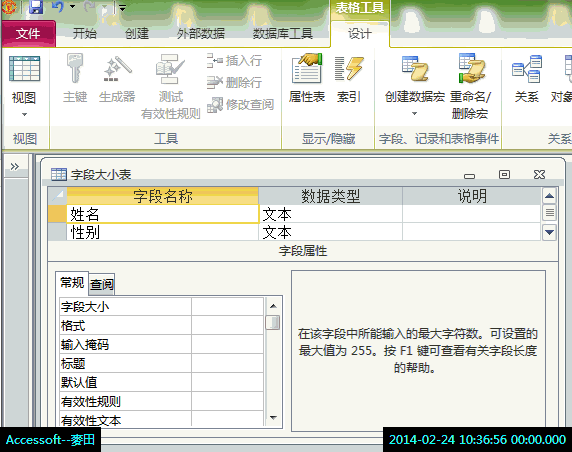
Task: Click the properties list scrollbar thumb
Action: click(273, 322)
